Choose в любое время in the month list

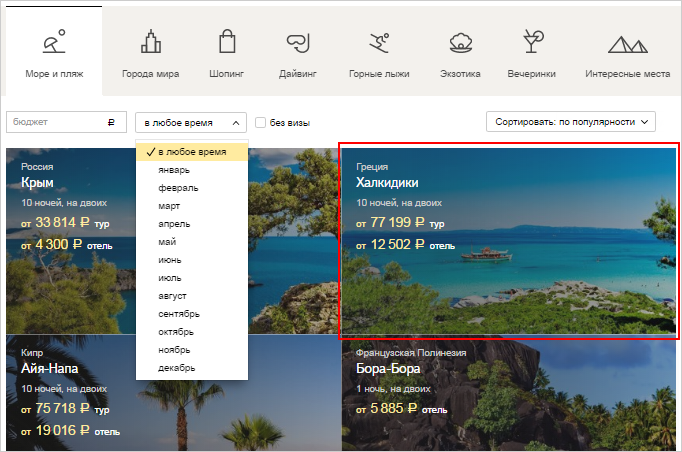(192, 152)
